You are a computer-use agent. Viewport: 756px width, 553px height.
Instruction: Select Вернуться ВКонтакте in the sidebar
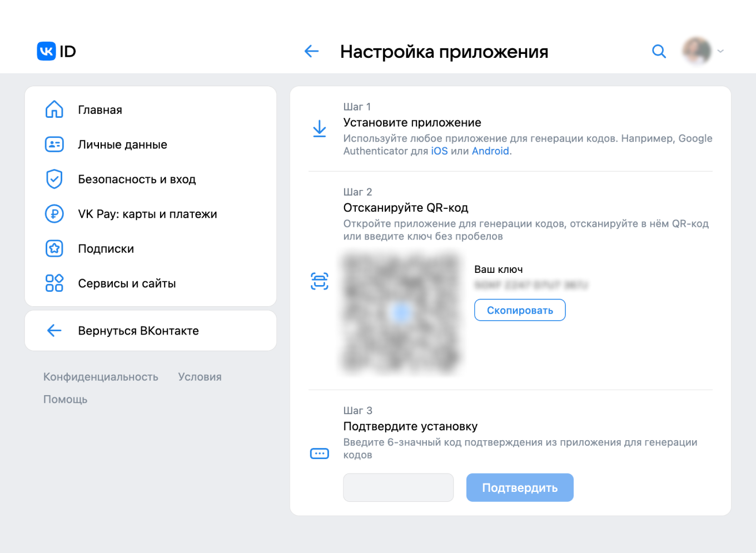coord(138,330)
